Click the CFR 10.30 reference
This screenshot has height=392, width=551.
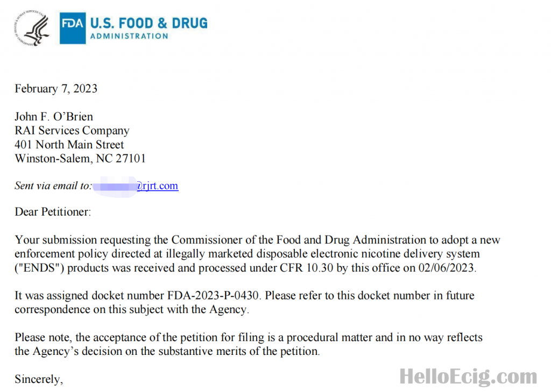click(x=306, y=268)
